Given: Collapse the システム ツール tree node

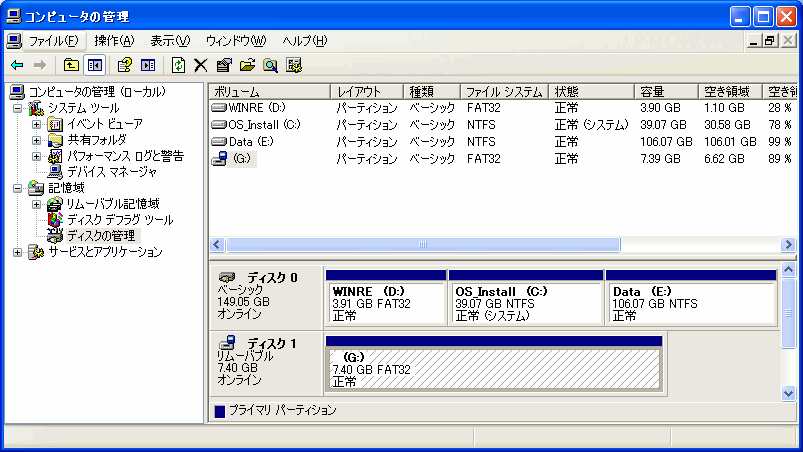Looking at the screenshot, I should (x=17, y=108).
